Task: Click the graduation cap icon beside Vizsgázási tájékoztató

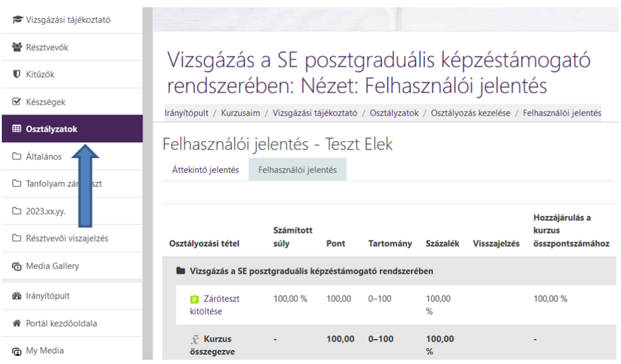Action: click(16, 21)
